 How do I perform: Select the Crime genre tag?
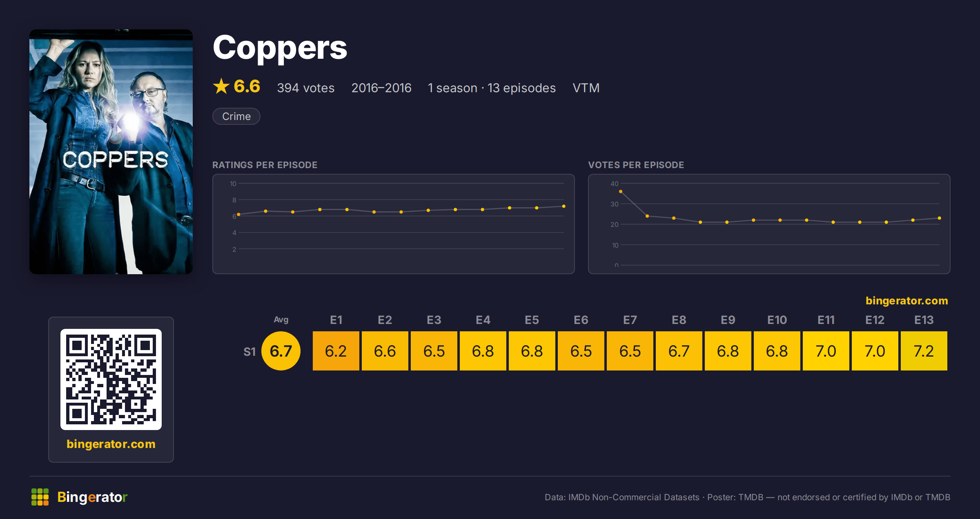tap(236, 116)
